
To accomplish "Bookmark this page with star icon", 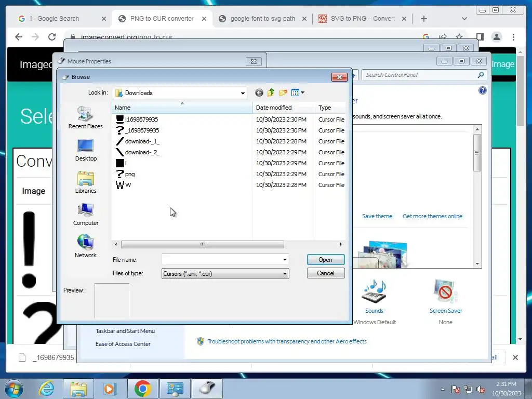I will click(459, 37).
